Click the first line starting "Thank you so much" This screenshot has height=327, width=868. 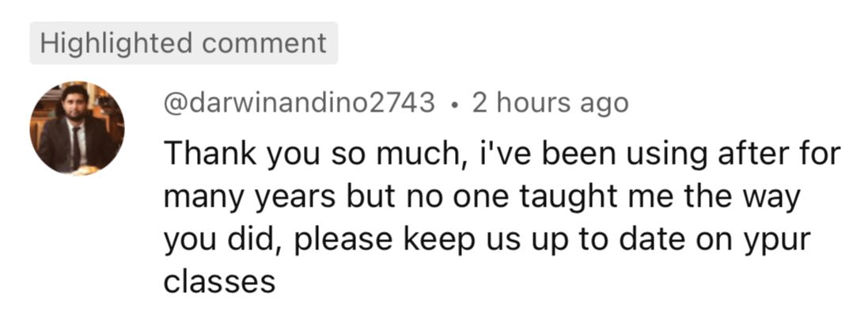[x=501, y=152]
